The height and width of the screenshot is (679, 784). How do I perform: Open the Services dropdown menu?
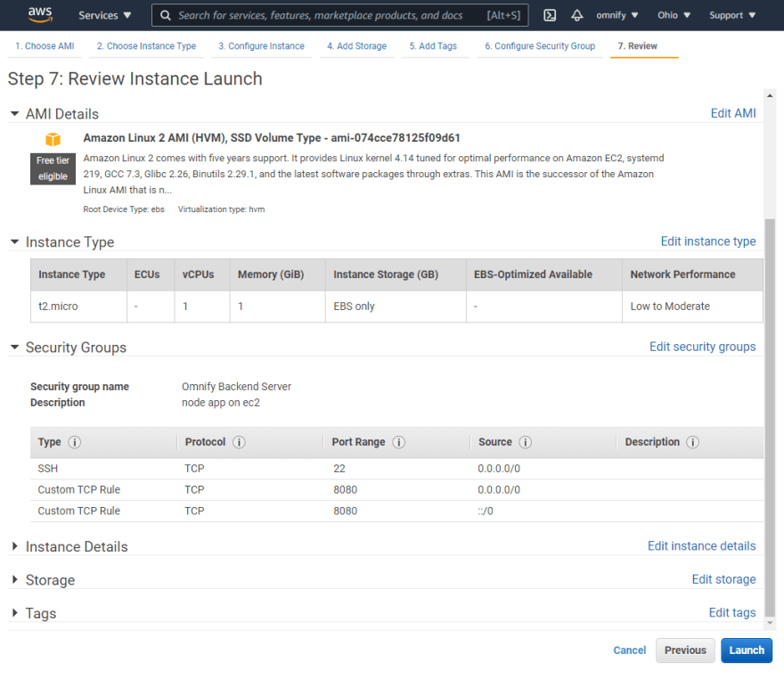(x=104, y=15)
